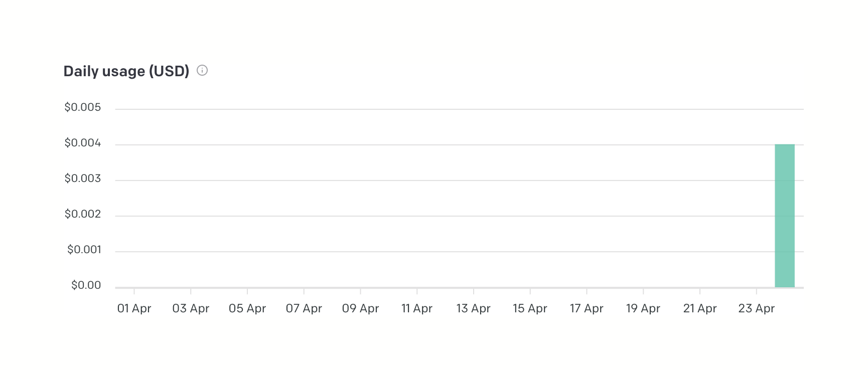
Task: Click the $0.005 y-axis label
Action: pos(83,107)
